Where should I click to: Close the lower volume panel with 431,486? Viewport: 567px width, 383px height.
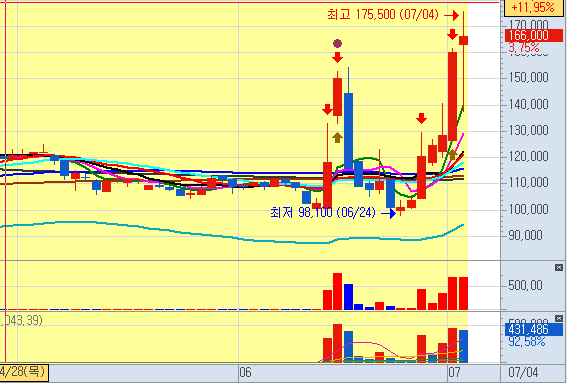coord(559,319)
